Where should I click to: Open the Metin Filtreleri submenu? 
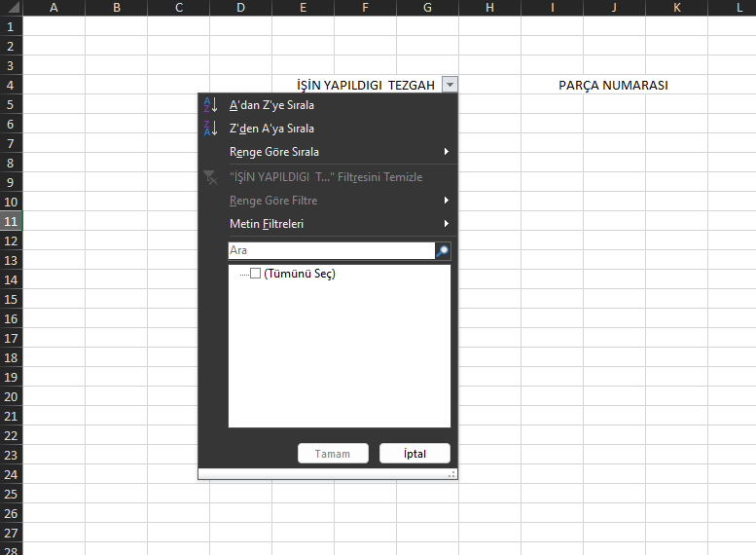click(328, 223)
